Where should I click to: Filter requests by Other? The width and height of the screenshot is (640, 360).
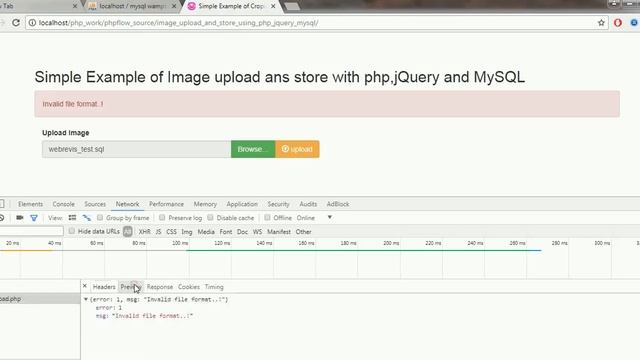click(303, 231)
